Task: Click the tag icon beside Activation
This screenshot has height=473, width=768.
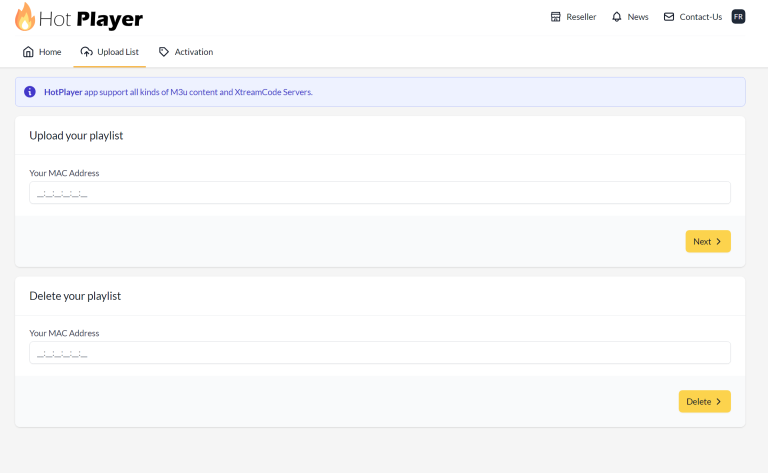Action: pos(164,52)
